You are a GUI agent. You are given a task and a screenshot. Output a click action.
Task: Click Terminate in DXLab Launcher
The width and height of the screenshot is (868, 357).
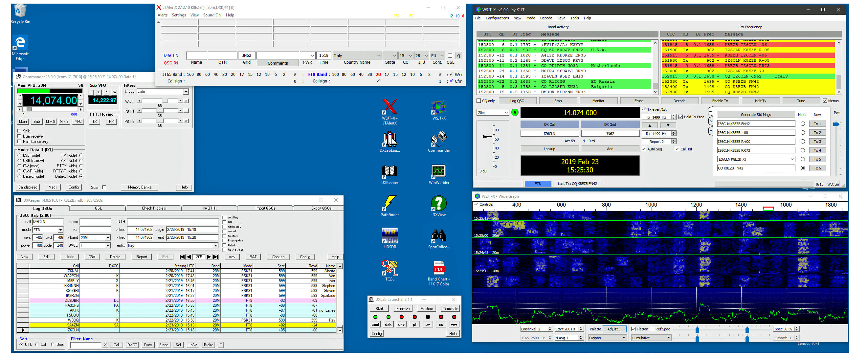click(450, 309)
